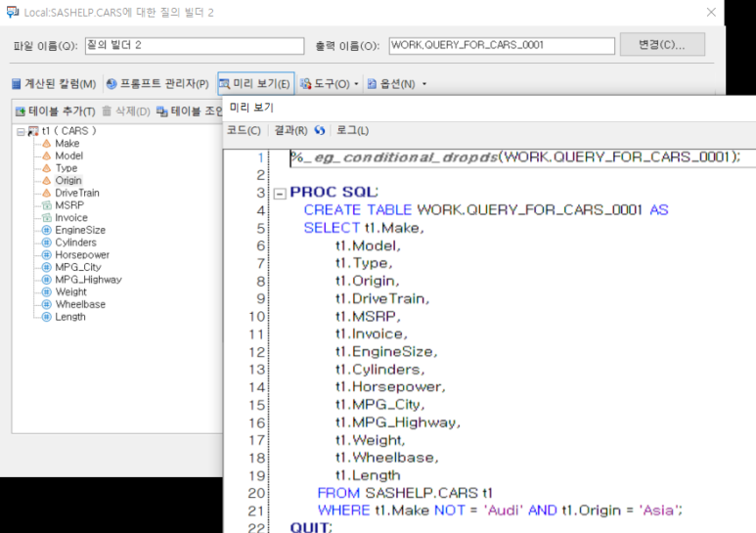Click the Make column icon
The height and width of the screenshot is (533, 756).
pyautogui.click(x=46, y=144)
